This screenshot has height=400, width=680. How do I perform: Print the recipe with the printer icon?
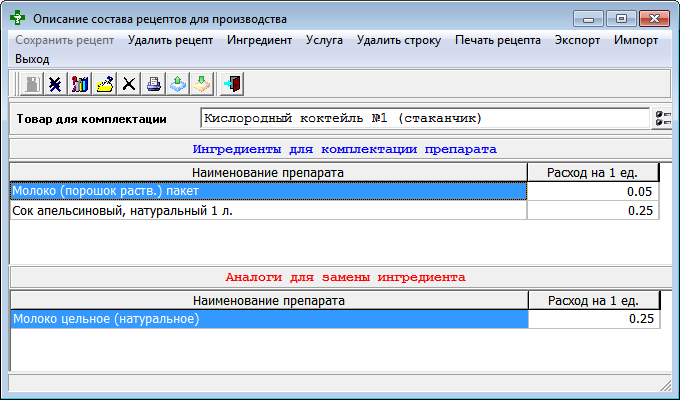[x=154, y=84]
